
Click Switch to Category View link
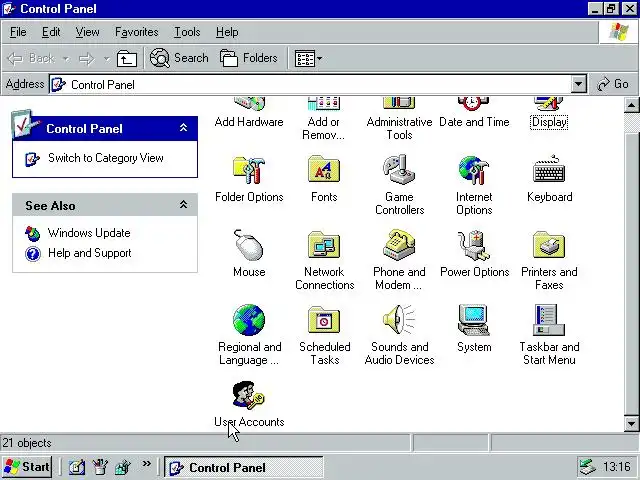[106, 158]
